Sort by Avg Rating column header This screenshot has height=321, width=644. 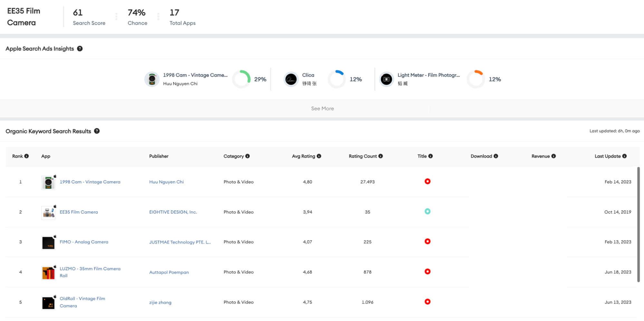coord(303,156)
